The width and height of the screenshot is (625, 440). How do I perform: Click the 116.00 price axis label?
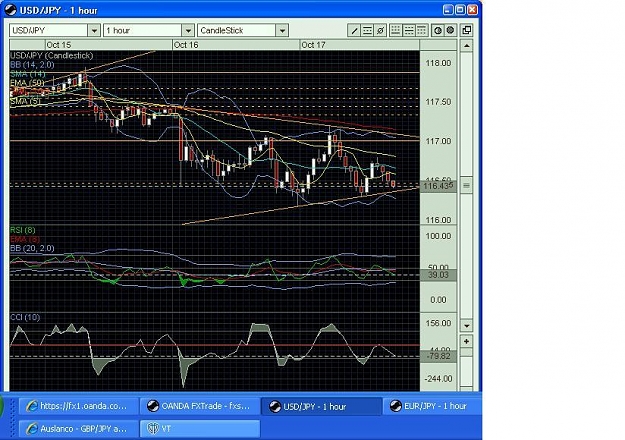click(438, 220)
